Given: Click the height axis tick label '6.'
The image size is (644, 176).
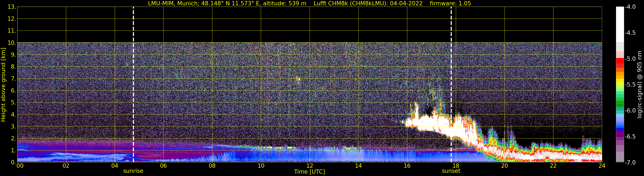Looking at the screenshot, I should tap(13, 91).
